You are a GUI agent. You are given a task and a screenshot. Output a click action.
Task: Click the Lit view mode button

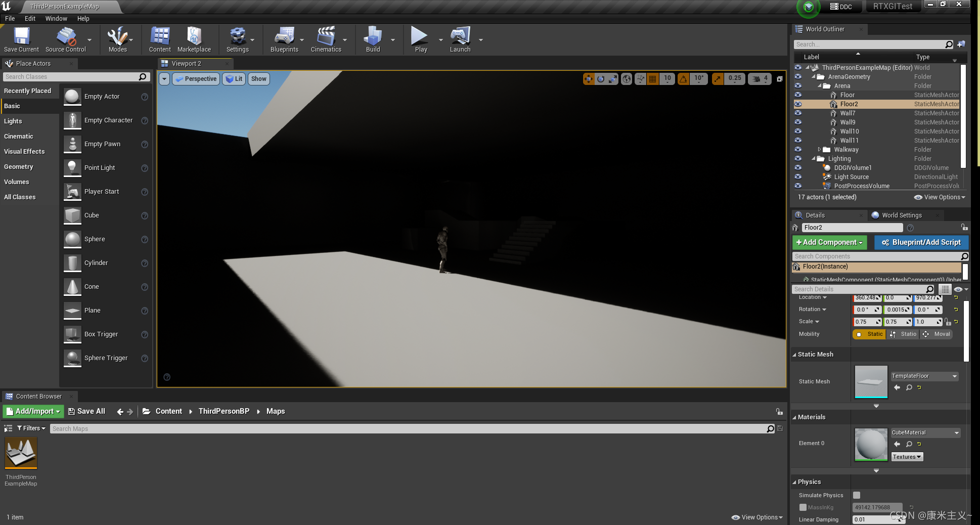[x=234, y=79]
